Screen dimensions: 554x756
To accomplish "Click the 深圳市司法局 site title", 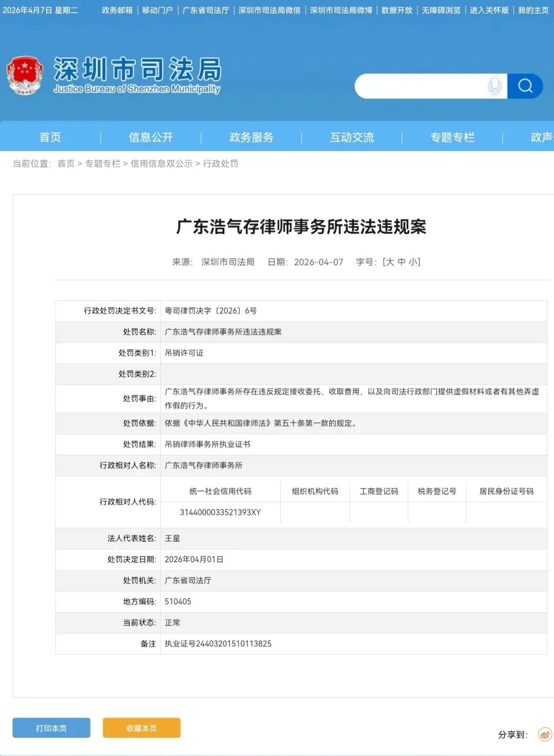I will tap(137, 69).
